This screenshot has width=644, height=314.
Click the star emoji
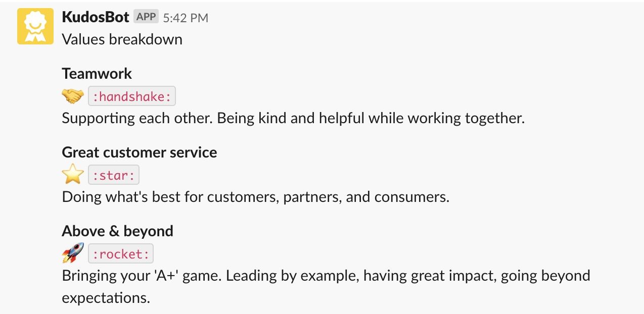(x=73, y=175)
